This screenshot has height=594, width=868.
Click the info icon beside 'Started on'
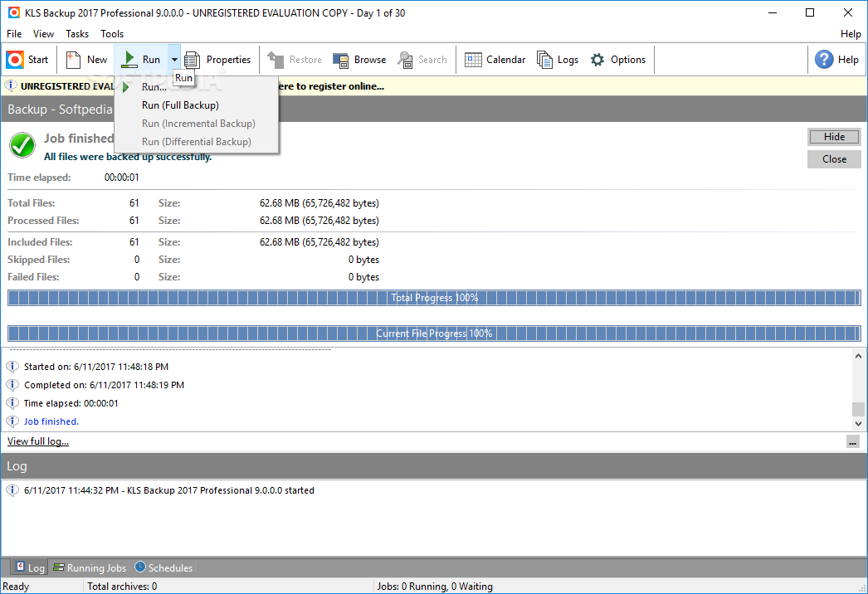click(12, 367)
